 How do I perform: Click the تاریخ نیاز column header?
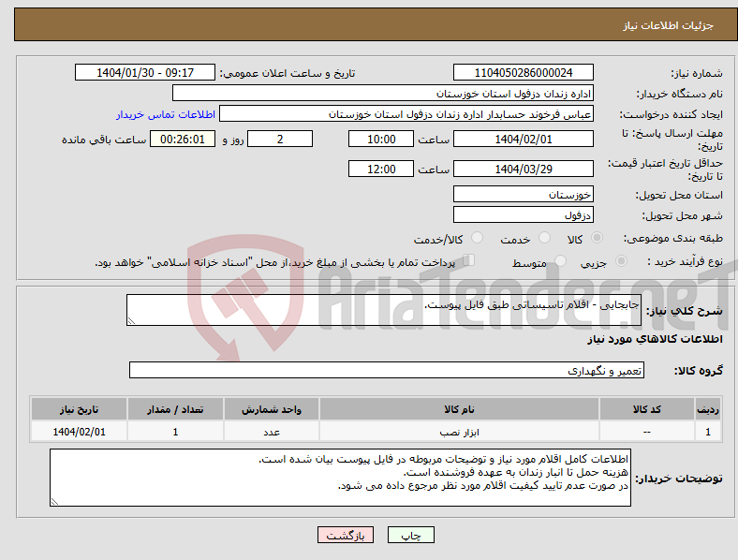click(79, 409)
